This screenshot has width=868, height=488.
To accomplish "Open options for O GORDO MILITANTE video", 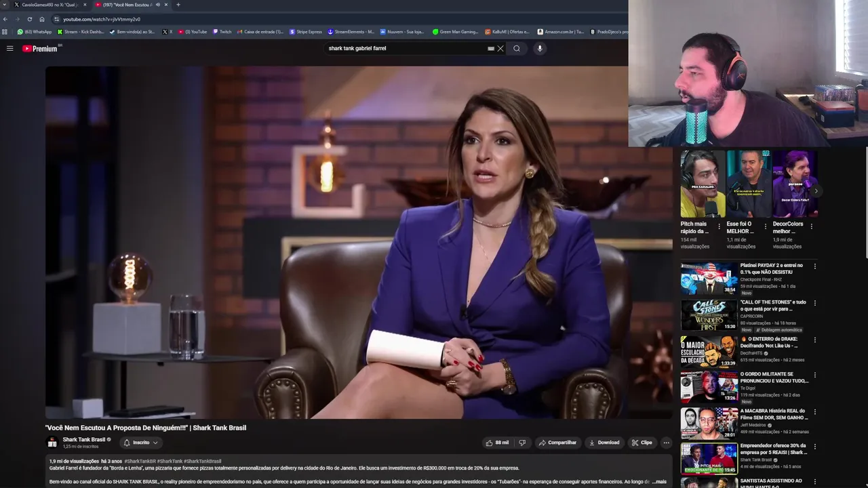I will pos(815,375).
